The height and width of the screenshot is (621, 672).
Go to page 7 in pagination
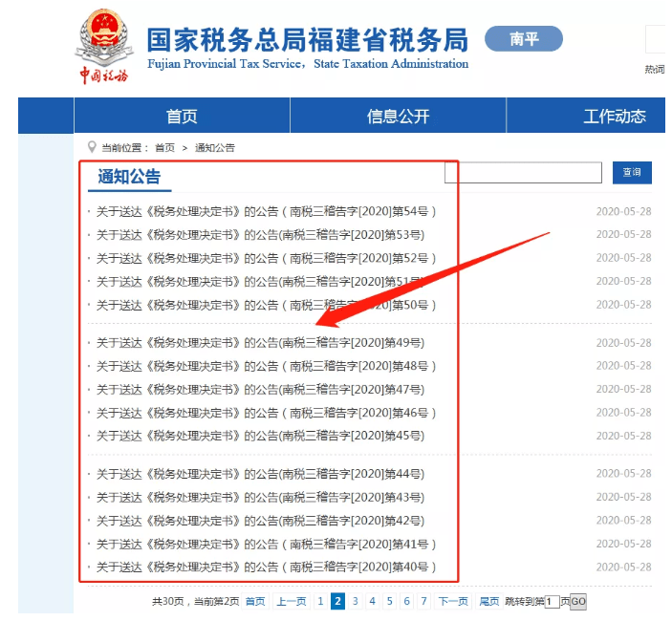point(423,601)
